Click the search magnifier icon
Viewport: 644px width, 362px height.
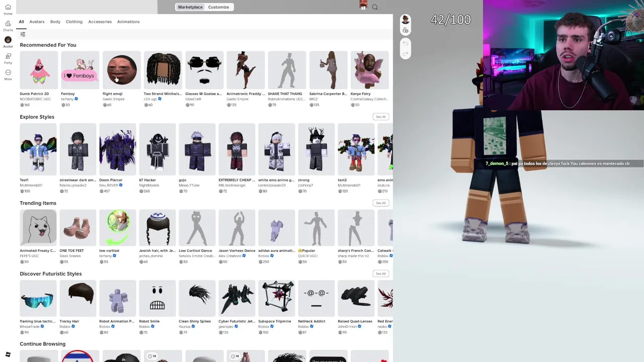pyautogui.click(x=375, y=7)
